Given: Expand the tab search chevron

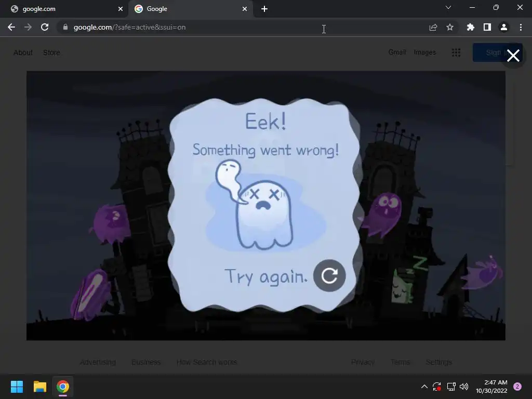Looking at the screenshot, I should pos(448,7).
